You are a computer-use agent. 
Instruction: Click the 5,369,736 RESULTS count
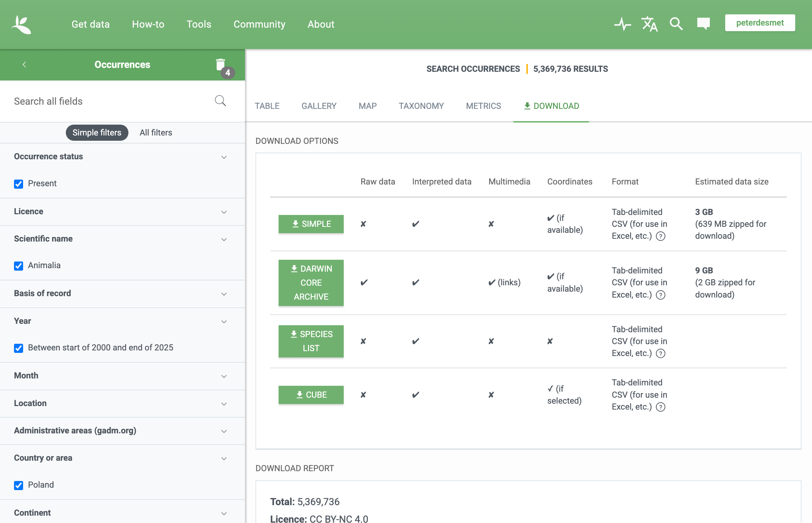(570, 69)
